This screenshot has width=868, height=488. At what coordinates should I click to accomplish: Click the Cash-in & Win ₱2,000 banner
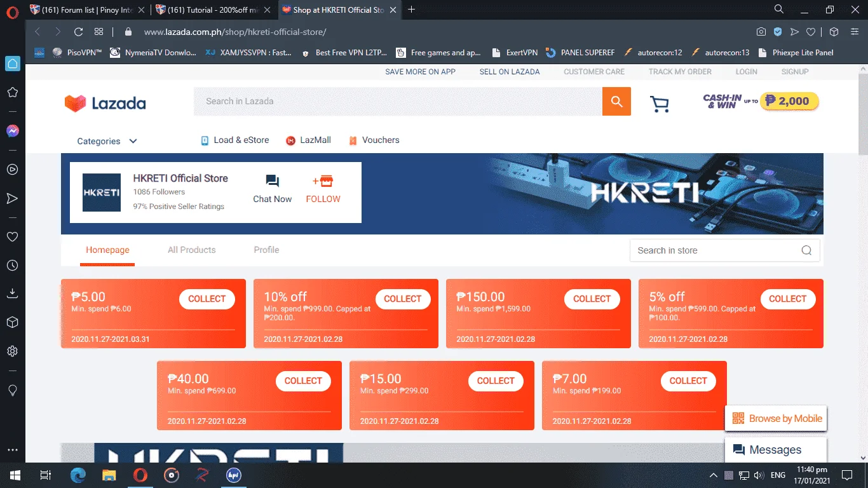click(761, 101)
